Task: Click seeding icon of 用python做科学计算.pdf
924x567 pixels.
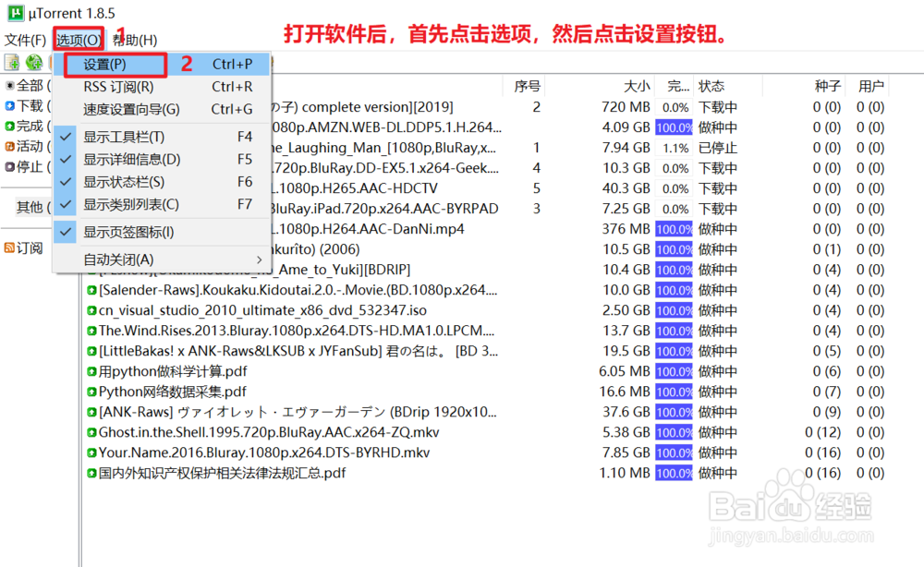Action: [91, 371]
